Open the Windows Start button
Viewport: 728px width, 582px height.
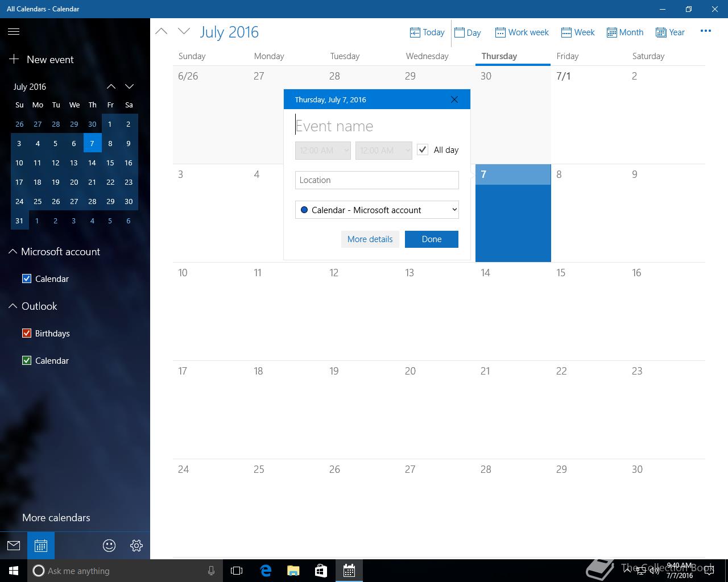point(14,571)
